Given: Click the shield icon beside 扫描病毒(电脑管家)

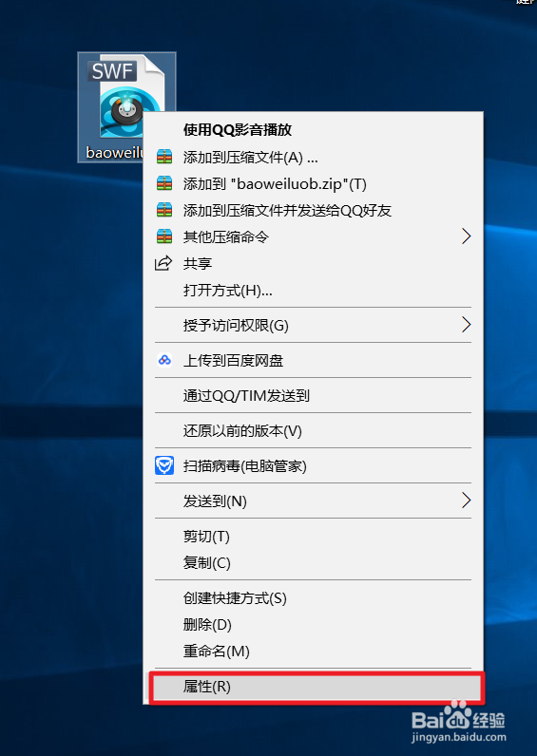Looking at the screenshot, I should [164, 465].
